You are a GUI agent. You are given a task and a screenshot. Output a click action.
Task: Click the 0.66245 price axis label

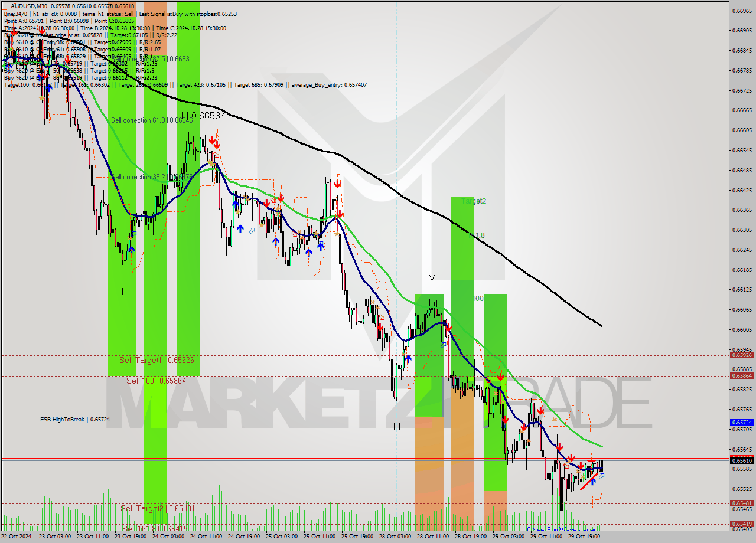click(742, 250)
